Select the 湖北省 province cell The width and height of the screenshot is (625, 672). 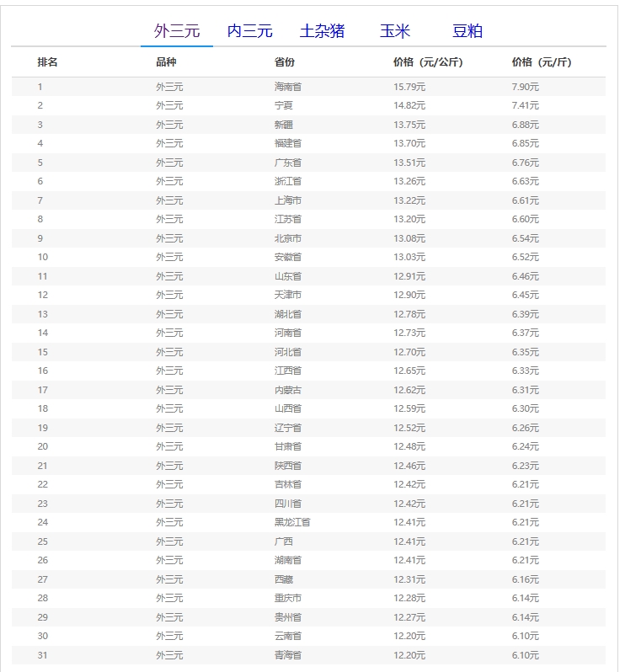pos(288,314)
